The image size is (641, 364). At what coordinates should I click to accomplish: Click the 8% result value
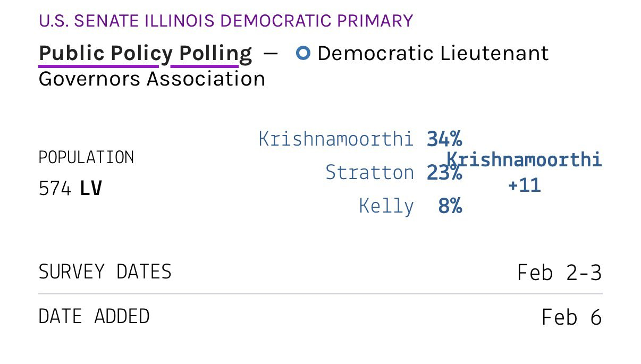[x=450, y=206]
